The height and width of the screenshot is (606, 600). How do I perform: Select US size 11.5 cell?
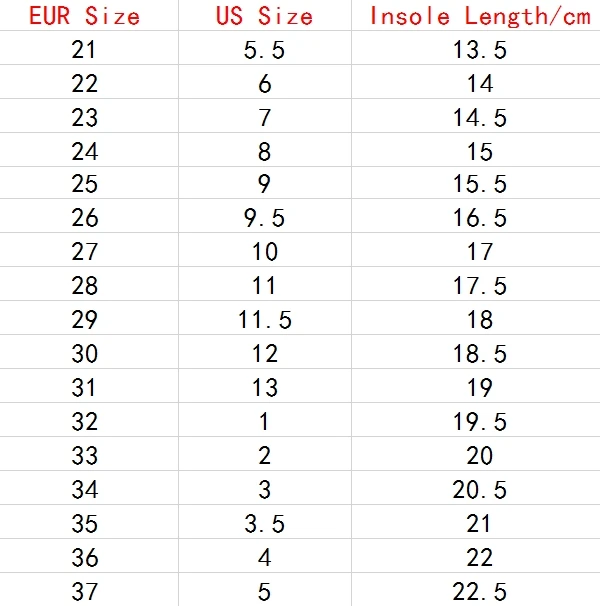[x=265, y=318]
